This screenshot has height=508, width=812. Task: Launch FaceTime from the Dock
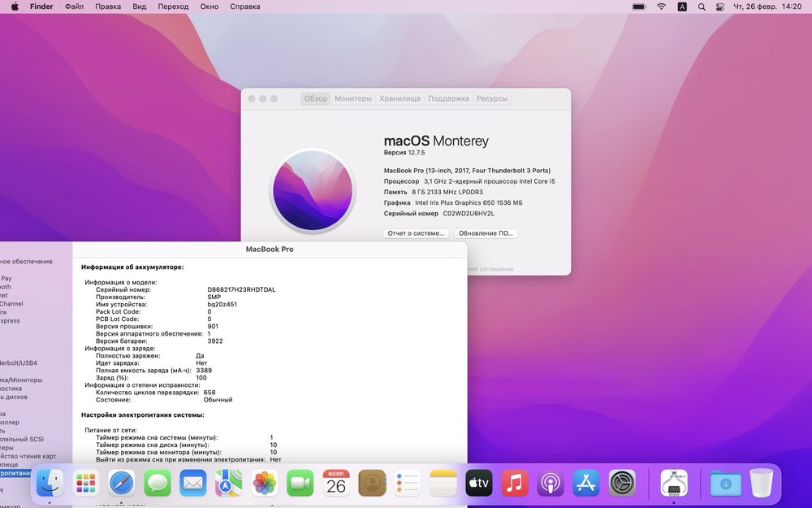pos(300,483)
